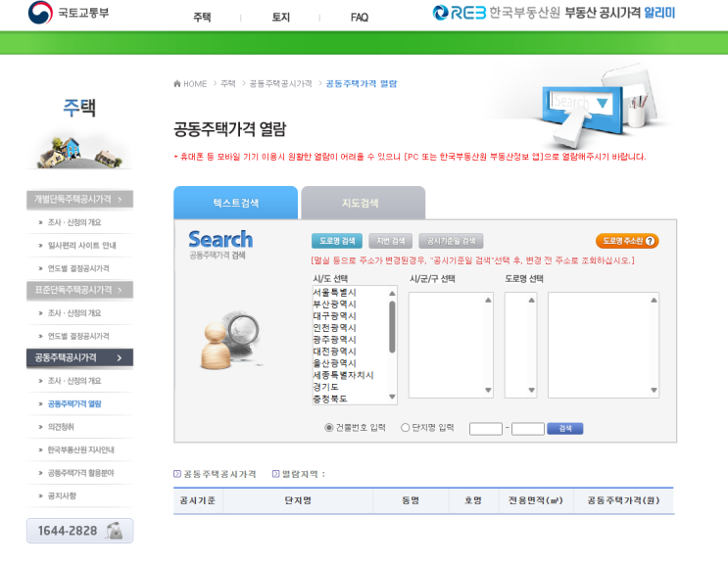The image size is (728, 564).
Task: Open 공지사항 sidebar link
Action: pos(62,495)
